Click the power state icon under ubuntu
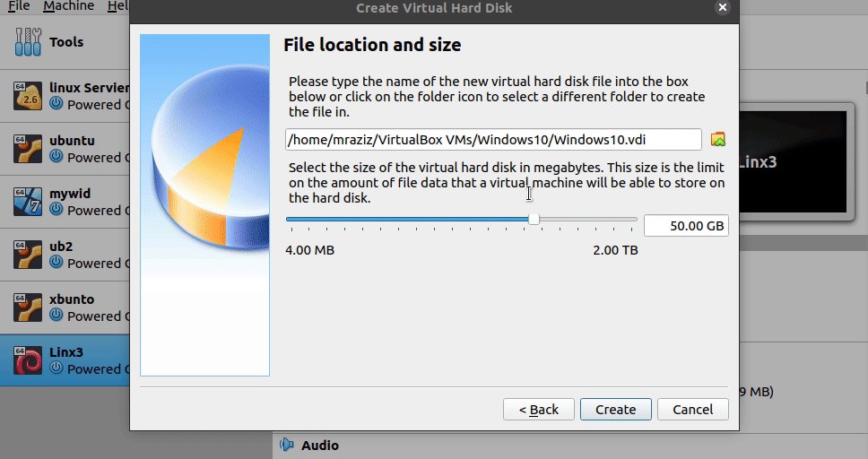This screenshot has width=868, height=459. 56,157
